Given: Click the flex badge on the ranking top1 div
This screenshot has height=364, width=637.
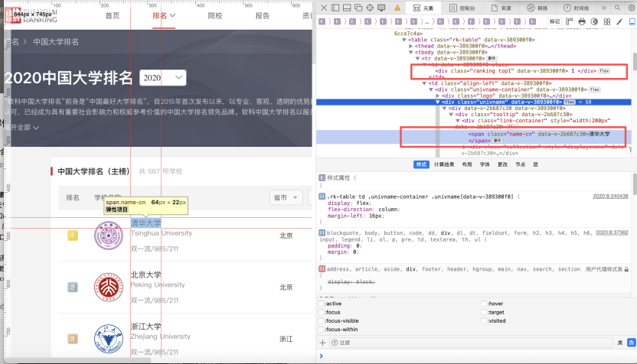Looking at the screenshot, I should point(604,71).
